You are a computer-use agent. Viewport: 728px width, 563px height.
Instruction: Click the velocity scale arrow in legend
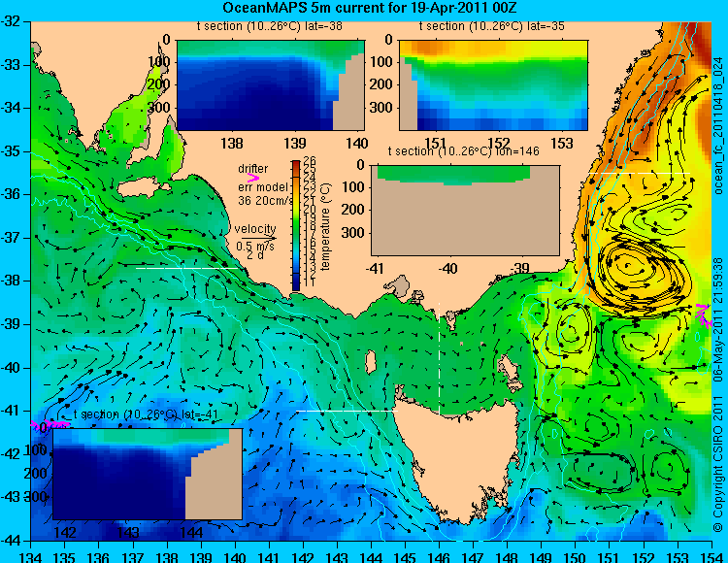point(258,239)
